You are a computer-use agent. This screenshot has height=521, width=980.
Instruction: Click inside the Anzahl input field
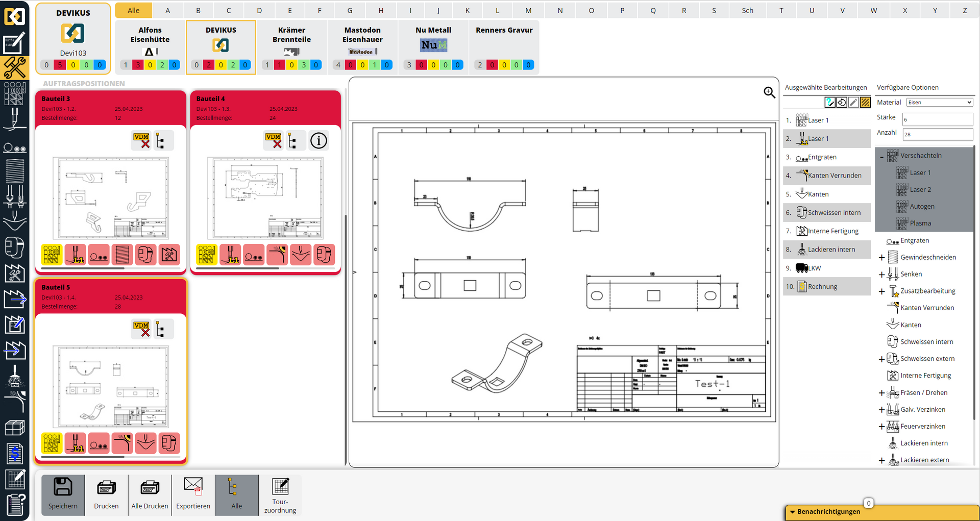[938, 134]
